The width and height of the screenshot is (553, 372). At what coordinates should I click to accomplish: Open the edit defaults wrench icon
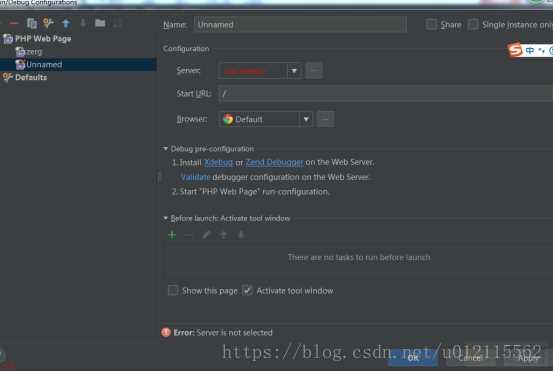pos(48,23)
